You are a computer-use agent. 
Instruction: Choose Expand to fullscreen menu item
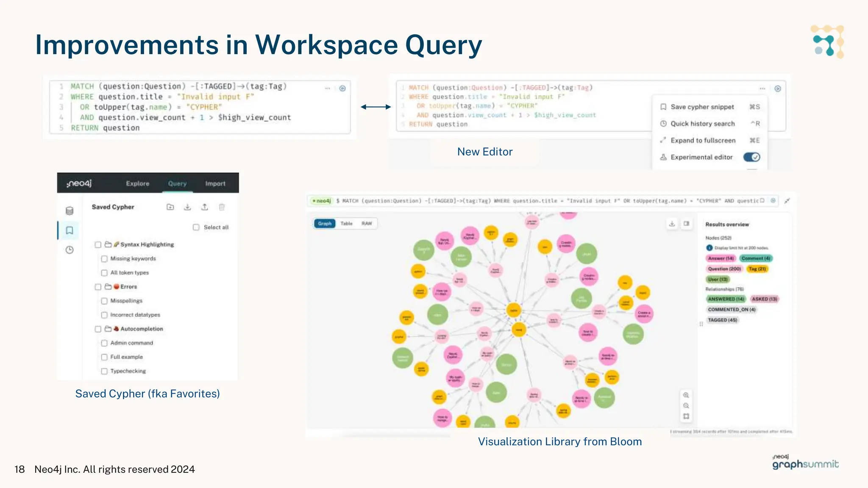pyautogui.click(x=710, y=140)
